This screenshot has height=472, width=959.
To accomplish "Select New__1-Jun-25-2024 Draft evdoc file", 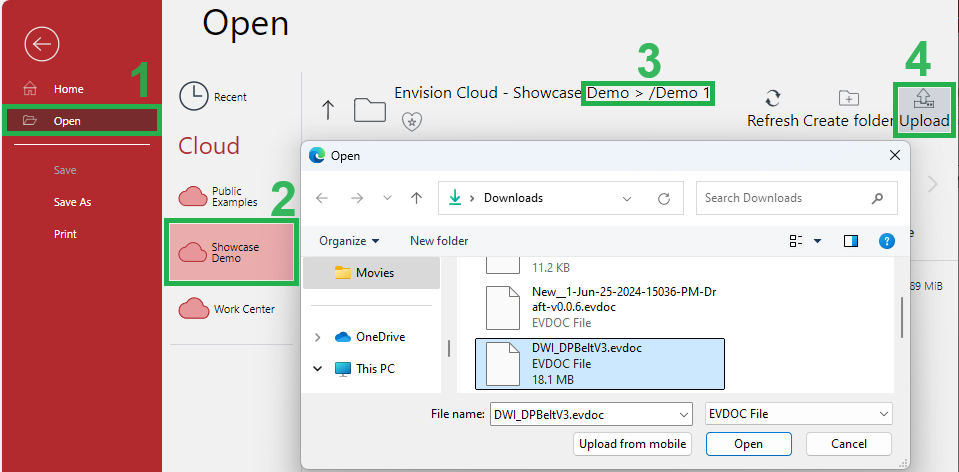I will click(599, 308).
